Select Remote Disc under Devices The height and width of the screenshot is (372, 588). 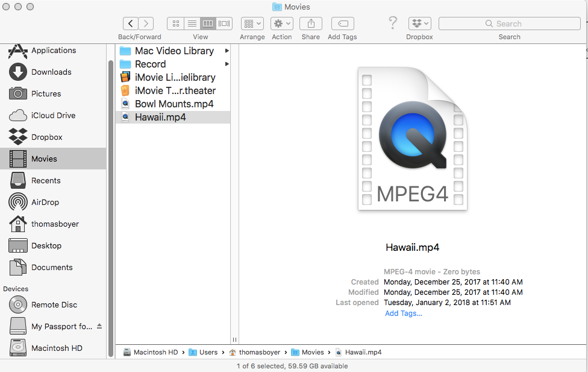pyautogui.click(x=53, y=305)
